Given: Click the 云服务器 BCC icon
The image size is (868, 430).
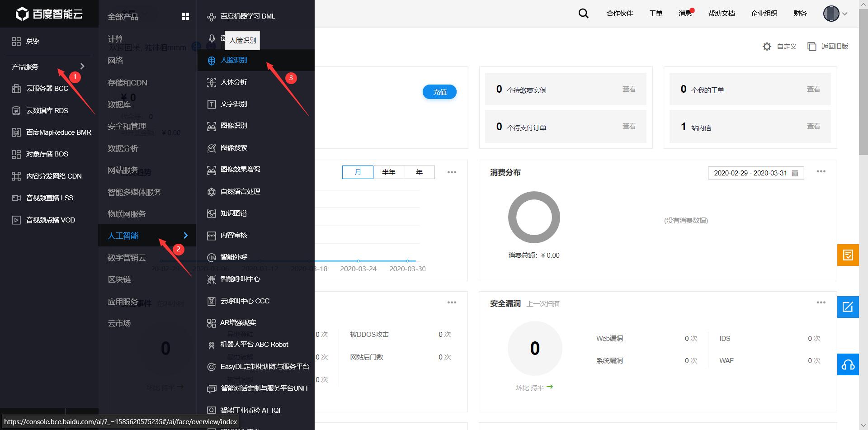Looking at the screenshot, I should pyautogui.click(x=16, y=89).
